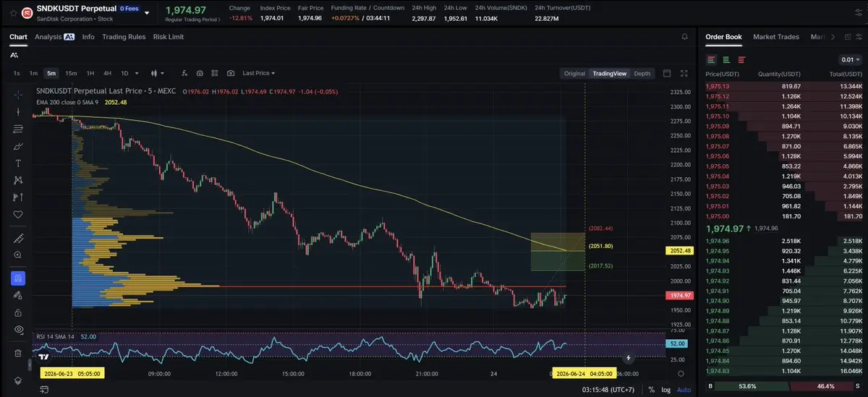Switch chart to Depth view
This screenshot has width=868, height=397.
(642, 73)
